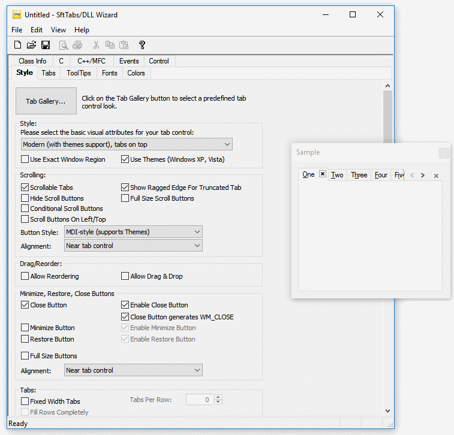This screenshot has height=435, width=454.
Task: Switch to the Events tab
Action: click(x=129, y=61)
